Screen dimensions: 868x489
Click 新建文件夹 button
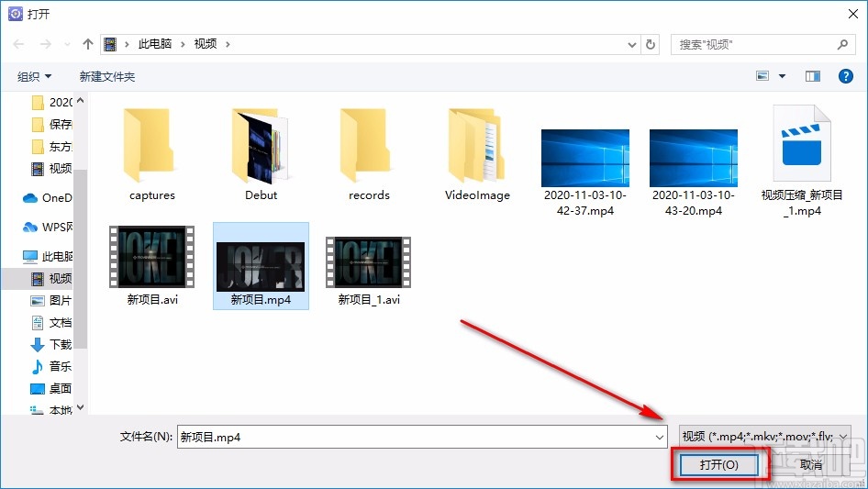[x=107, y=76]
